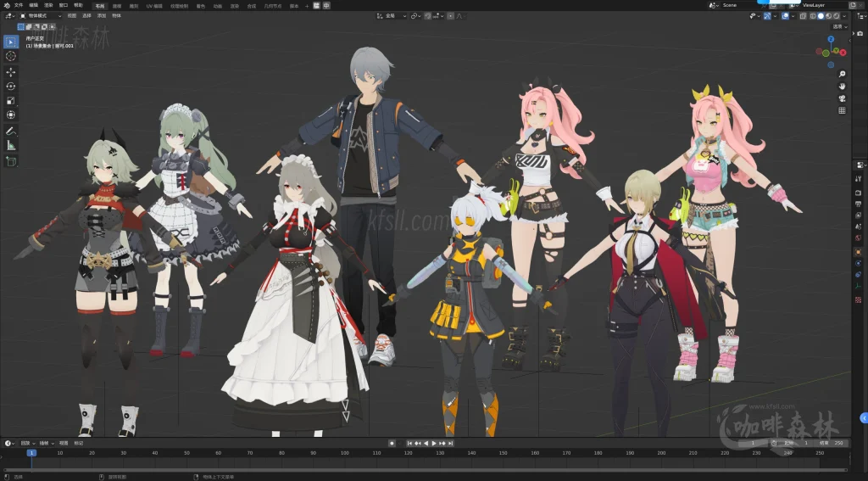Open the 物体模式 object mode dropdown

[41, 16]
